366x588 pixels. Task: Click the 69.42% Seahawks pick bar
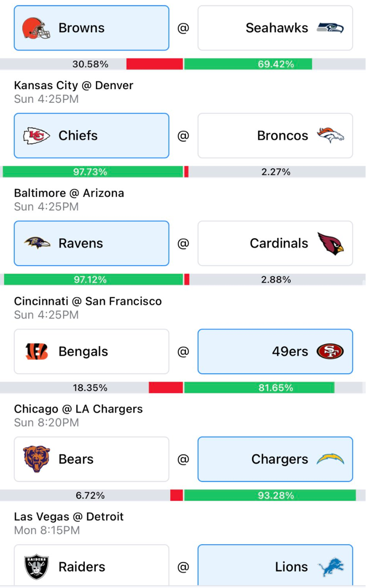click(248, 64)
